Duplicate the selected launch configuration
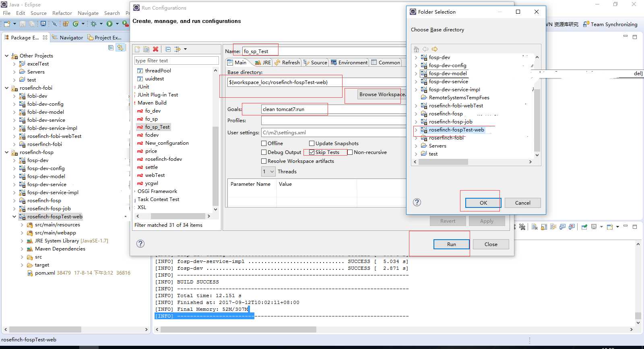644x349 pixels. point(146,49)
